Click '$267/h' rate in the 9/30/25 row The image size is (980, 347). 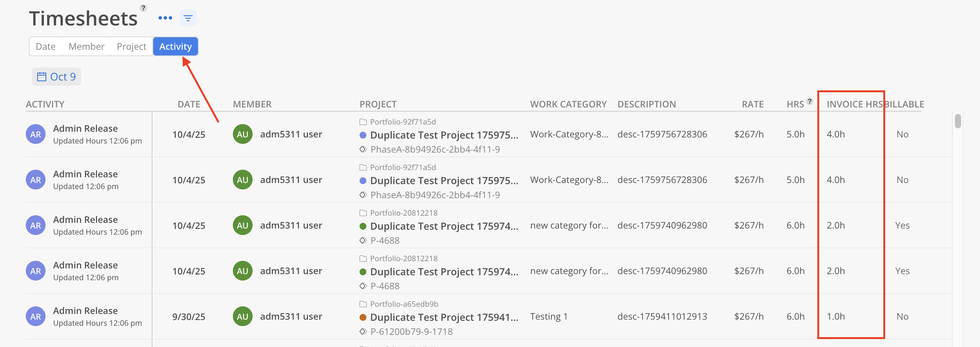point(749,316)
